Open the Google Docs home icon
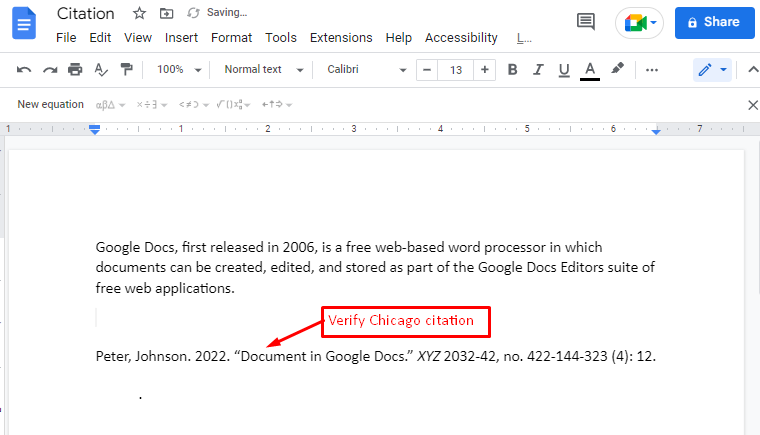The image size is (760, 435). tap(24, 23)
